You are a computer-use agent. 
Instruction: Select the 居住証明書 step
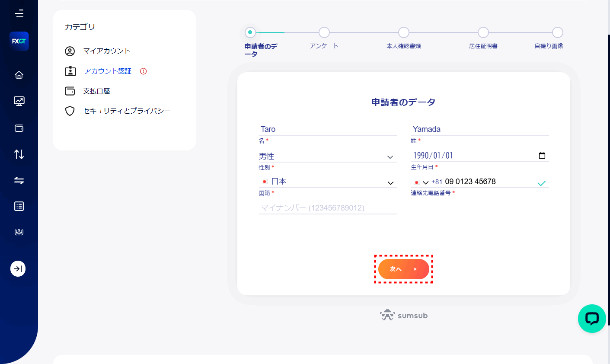pos(483,32)
